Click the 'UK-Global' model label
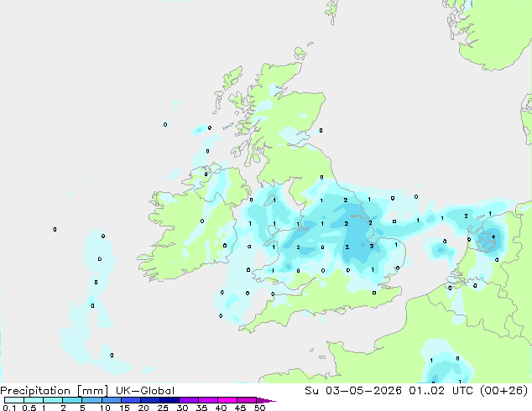 (x=145, y=391)
